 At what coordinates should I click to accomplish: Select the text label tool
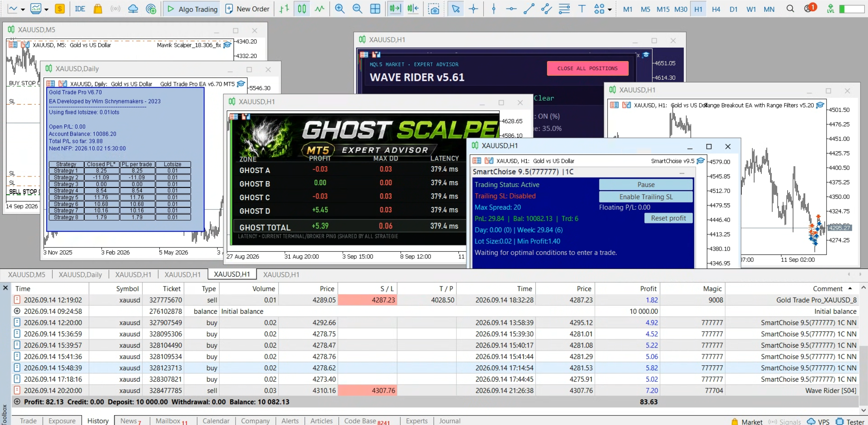pyautogui.click(x=582, y=9)
